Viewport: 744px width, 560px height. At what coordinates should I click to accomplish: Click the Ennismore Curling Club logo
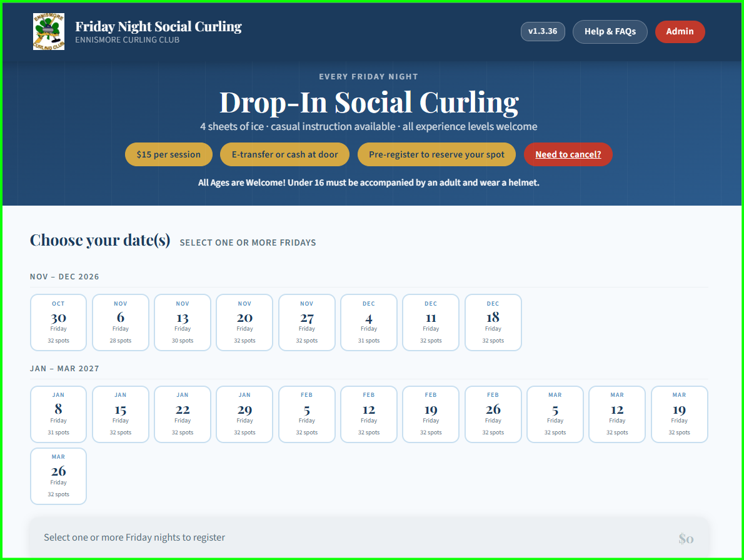click(48, 31)
